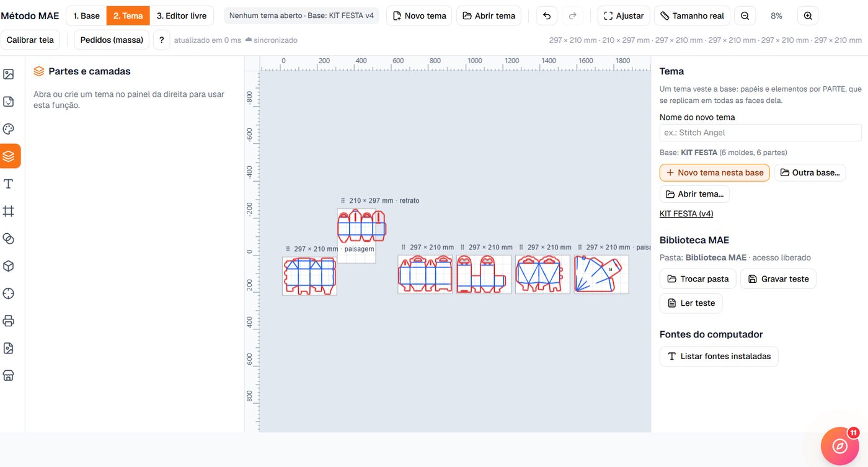The image size is (868, 467).
Task: Click Novo tema nesta base button
Action: pos(715,172)
